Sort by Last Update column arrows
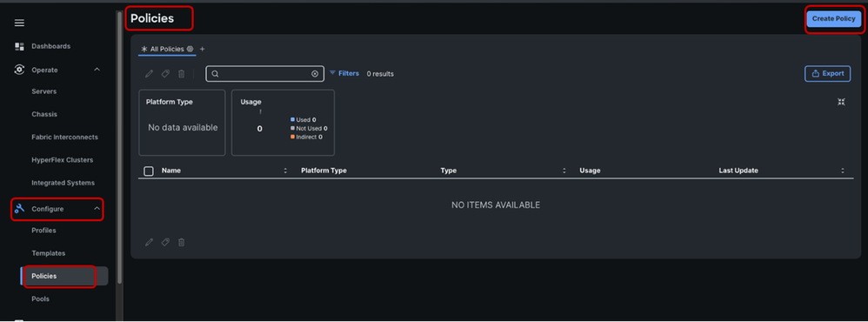The height and width of the screenshot is (322, 868). 843,171
